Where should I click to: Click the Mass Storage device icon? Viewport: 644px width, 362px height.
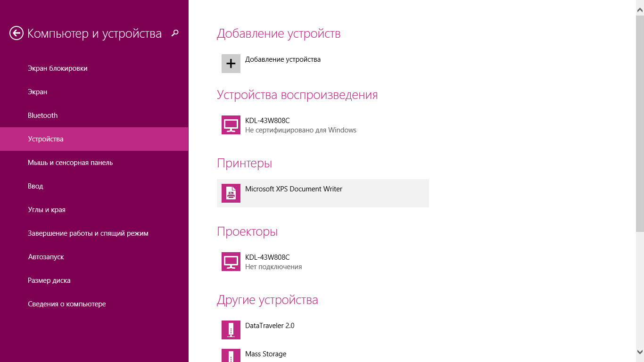231,356
